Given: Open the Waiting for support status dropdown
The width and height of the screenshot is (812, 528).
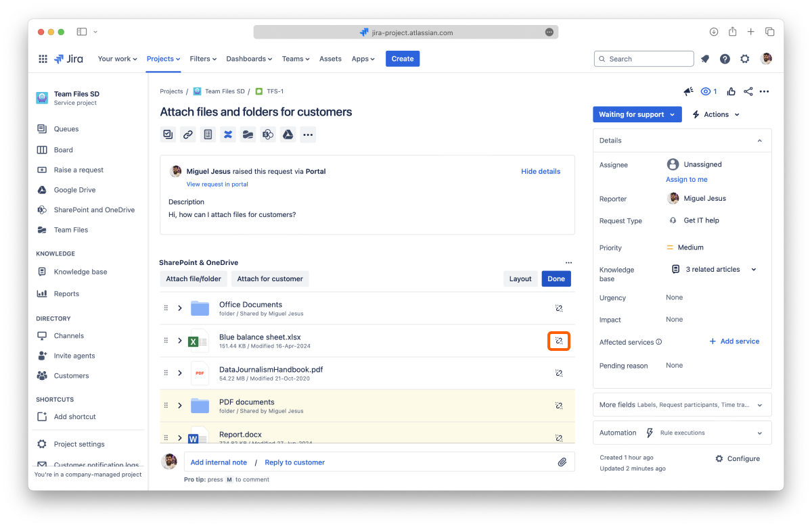Looking at the screenshot, I should click(637, 115).
